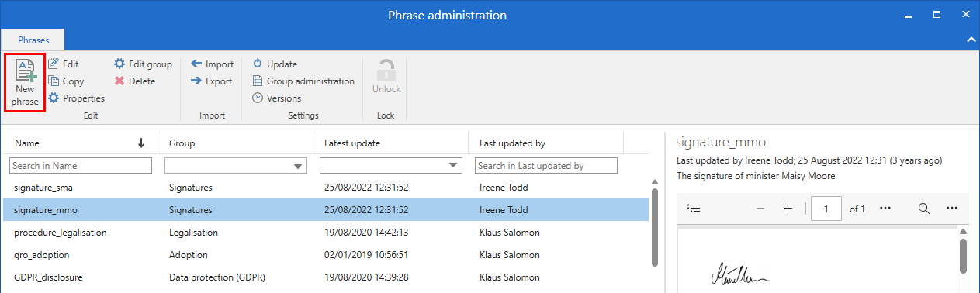Zoom in the document preview
The image size is (980, 293).
point(788,209)
